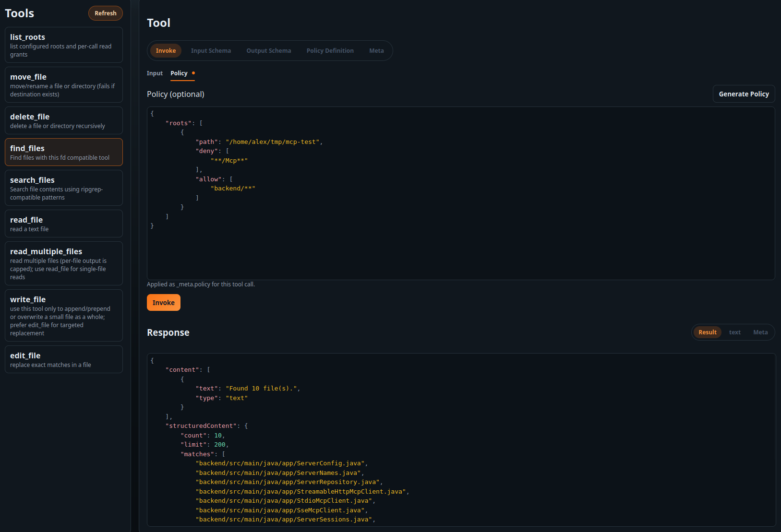Select the find_files tool in the sidebar
Viewport: 781px width, 532px height.
[63, 152]
